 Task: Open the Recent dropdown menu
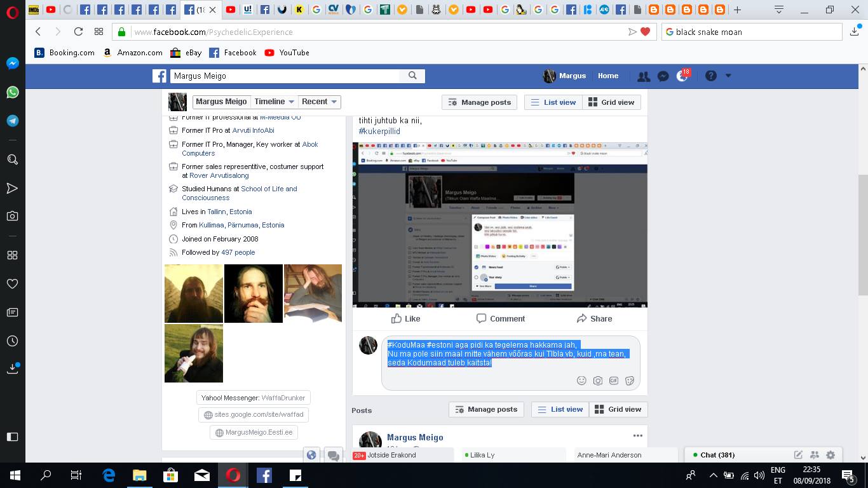[x=320, y=102]
